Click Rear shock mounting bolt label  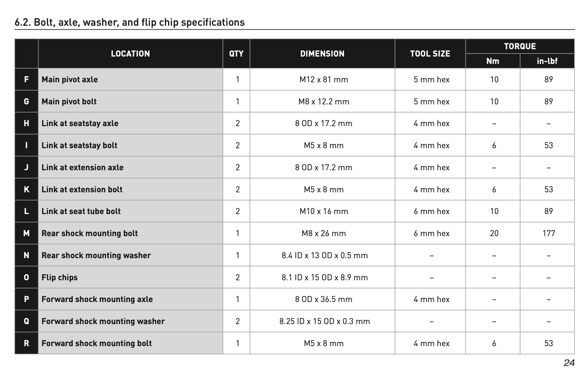90,233
